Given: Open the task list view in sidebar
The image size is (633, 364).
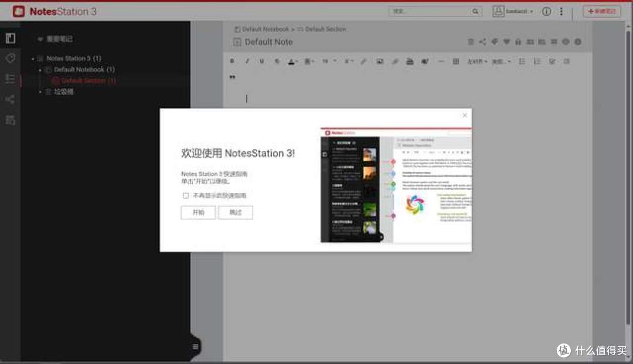Looking at the screenshot, I should 11,79.
